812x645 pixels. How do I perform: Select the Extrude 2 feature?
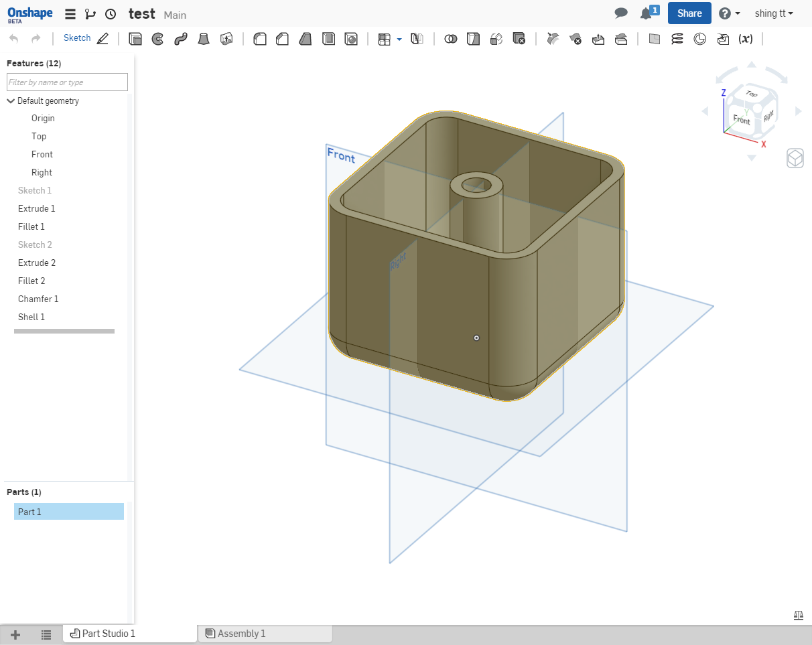tap(37, 263)
